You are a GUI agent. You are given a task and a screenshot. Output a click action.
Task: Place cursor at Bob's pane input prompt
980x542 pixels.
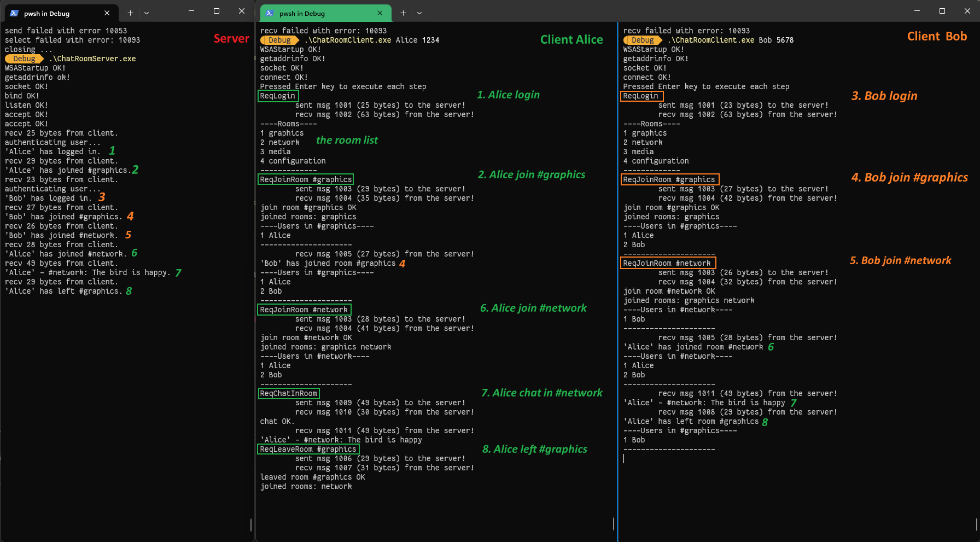click(x=624, y=458)
